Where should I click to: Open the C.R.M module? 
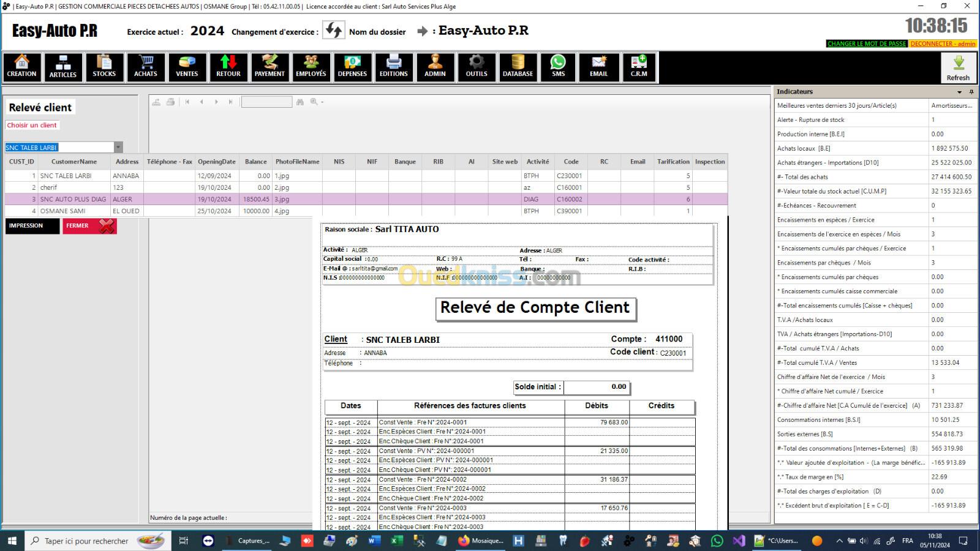click(639, 67)
